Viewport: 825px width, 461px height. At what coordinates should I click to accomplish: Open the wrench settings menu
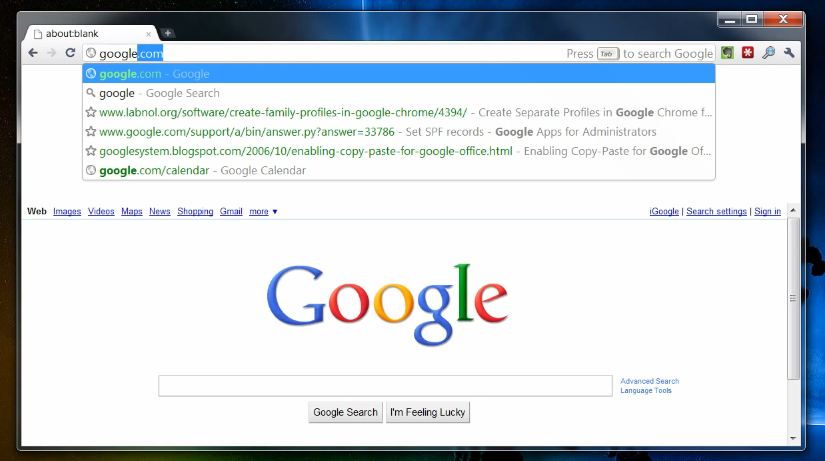(789, 53)
